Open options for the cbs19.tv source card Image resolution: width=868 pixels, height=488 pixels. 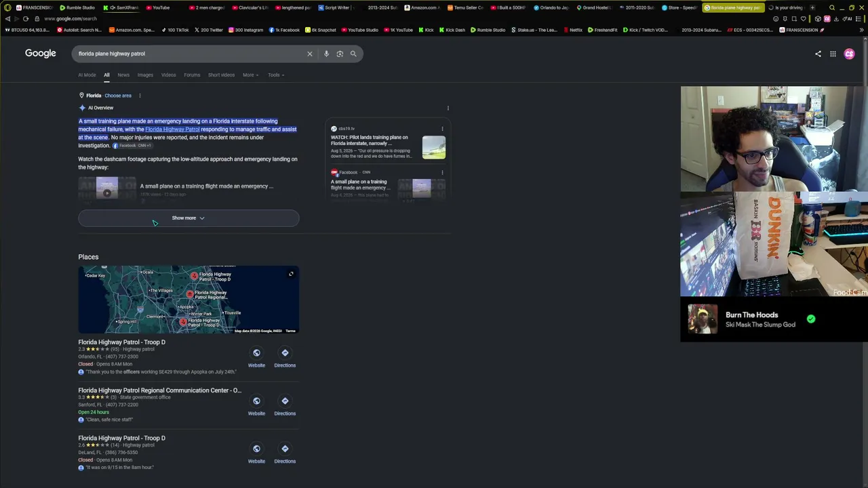point(442,129)
